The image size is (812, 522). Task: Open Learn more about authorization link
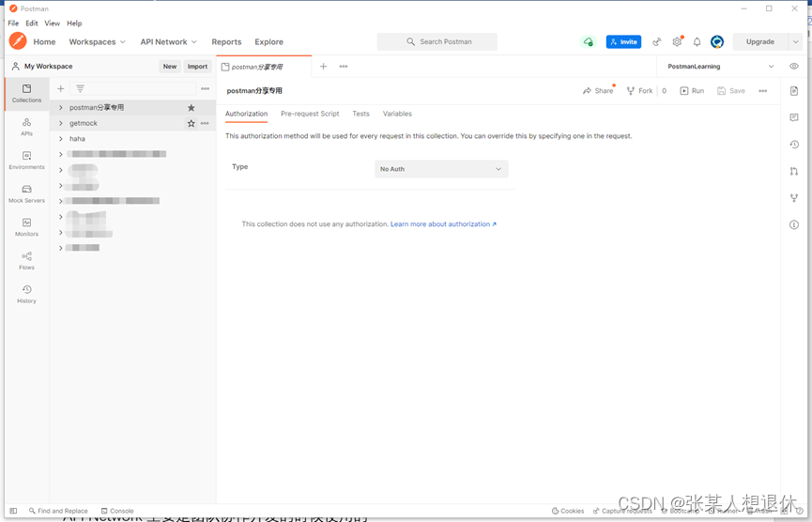443,224
